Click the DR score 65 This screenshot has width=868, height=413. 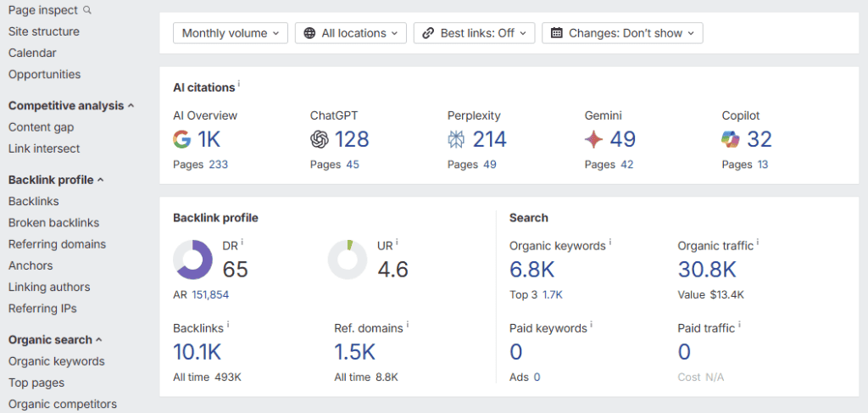[x=236, y=270]
